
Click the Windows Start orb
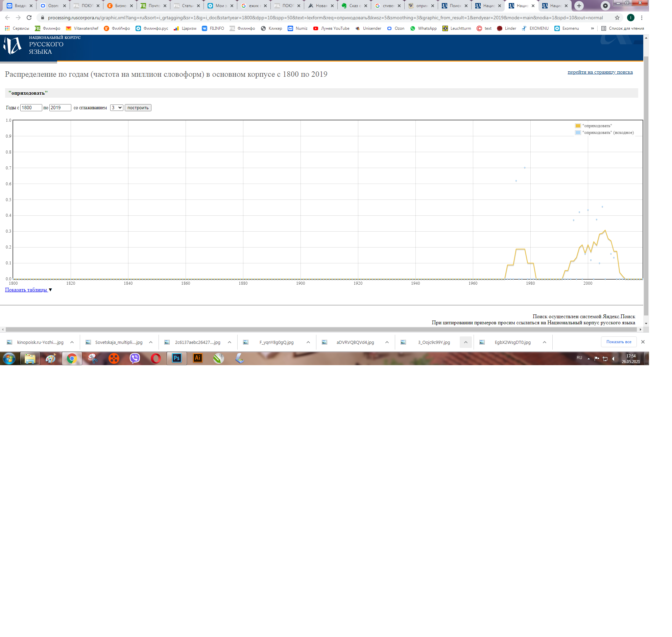9,358
